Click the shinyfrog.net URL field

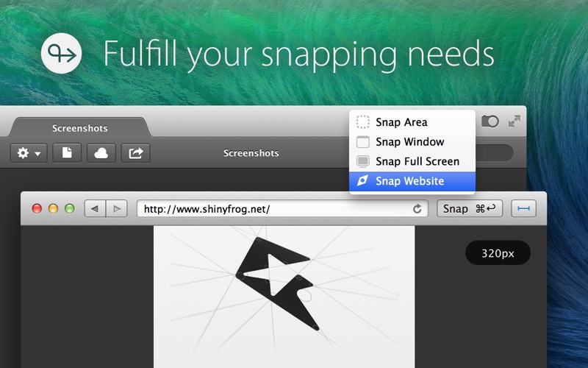pos(282,208)
